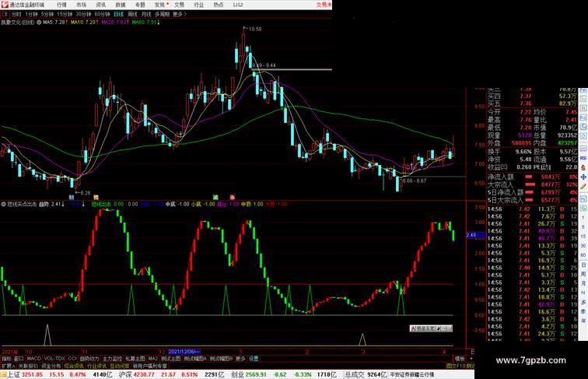Select the 日线 daily chart tab
Viewport: 588px width, 379px height.
point(118,14)
